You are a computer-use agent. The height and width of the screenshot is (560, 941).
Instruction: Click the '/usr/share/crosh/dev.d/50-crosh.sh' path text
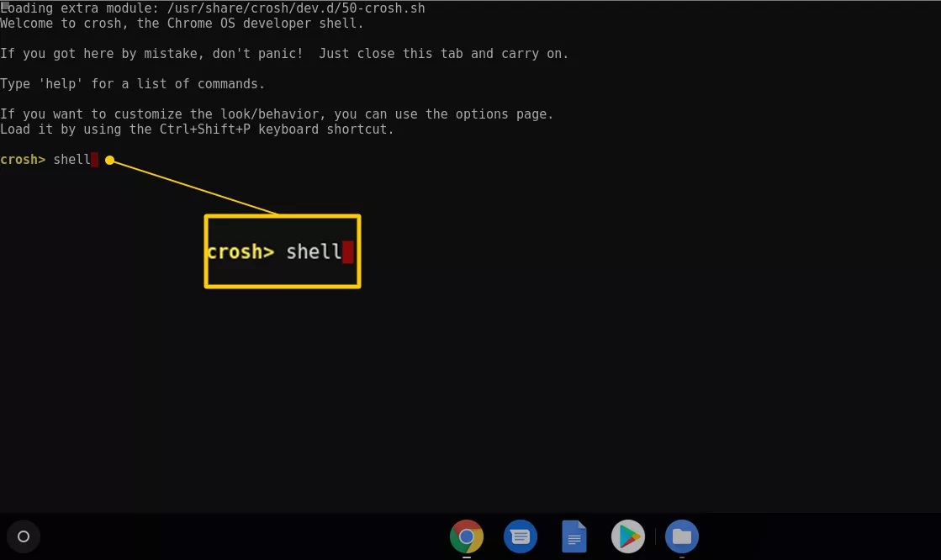pos(295,8)
